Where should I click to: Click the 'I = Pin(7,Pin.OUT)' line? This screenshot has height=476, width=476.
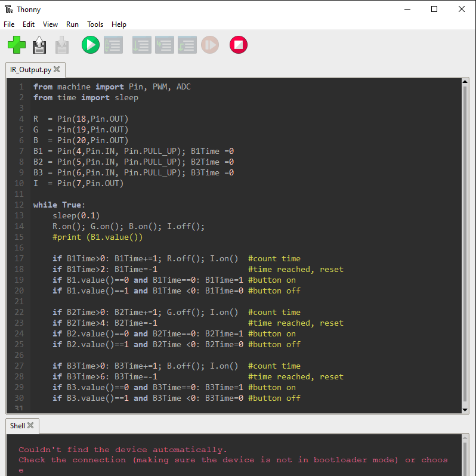click(x=78, y=183)
